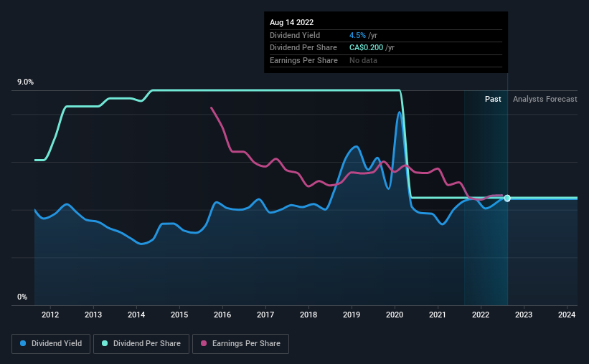589x364 pixels.
Task: Click the 2018 x-axis label
Action: click(x=308, y=315)
